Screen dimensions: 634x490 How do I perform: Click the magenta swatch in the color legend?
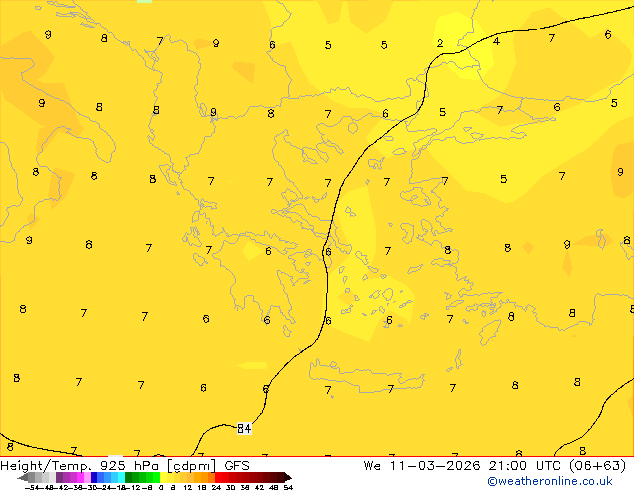(x=80, y=477)
